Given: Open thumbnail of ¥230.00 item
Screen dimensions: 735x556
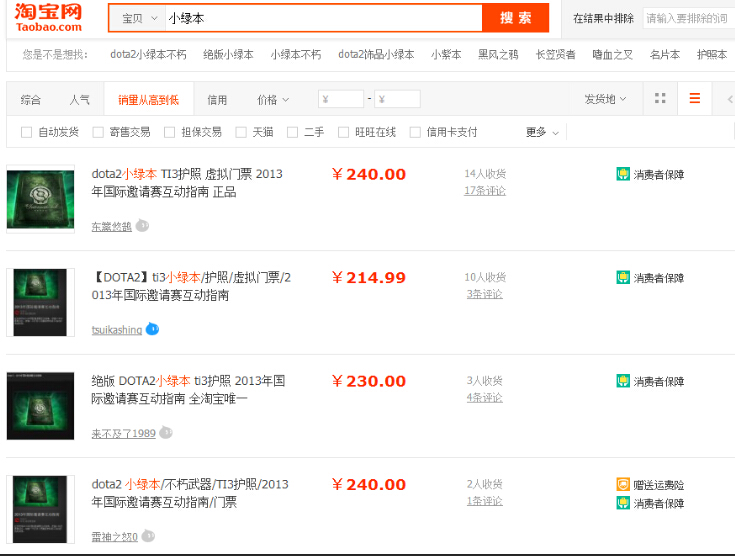Looking at the screenshot, I should point(40,406).
